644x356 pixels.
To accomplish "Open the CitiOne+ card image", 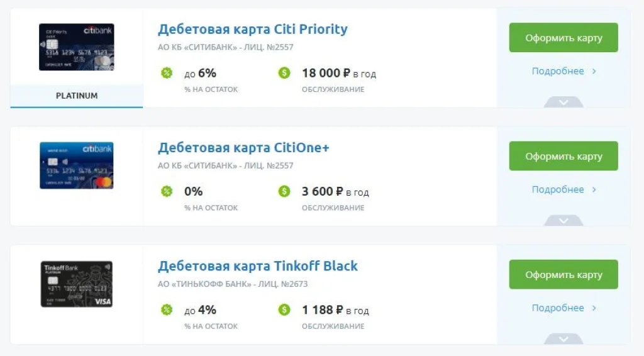I will click(x=76, y=165).
